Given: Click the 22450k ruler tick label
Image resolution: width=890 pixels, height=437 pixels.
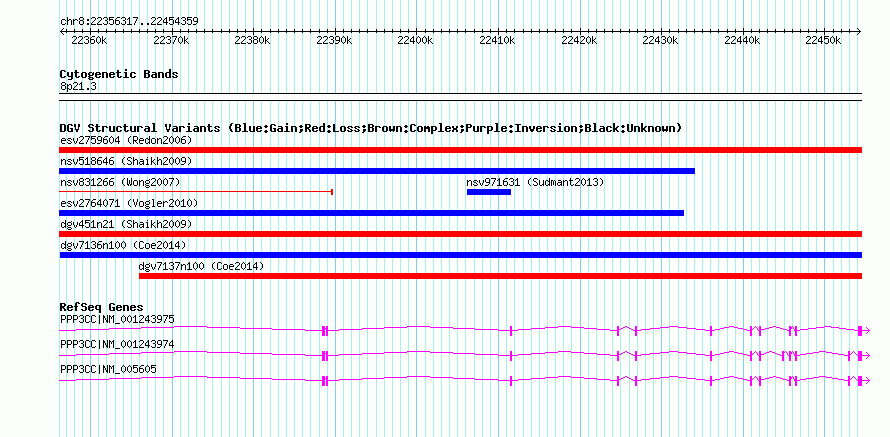Looking at the screenshot, I should pyautogui.click(x=824, y=41).
